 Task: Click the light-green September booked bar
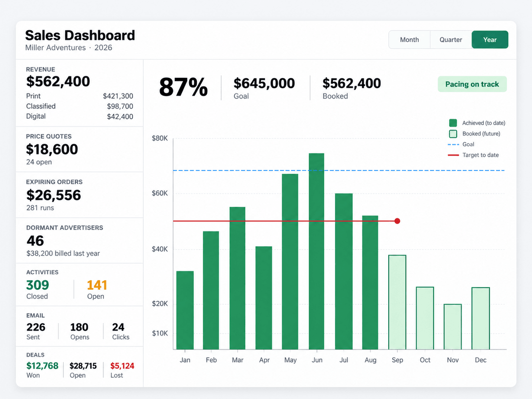[398, 302]
